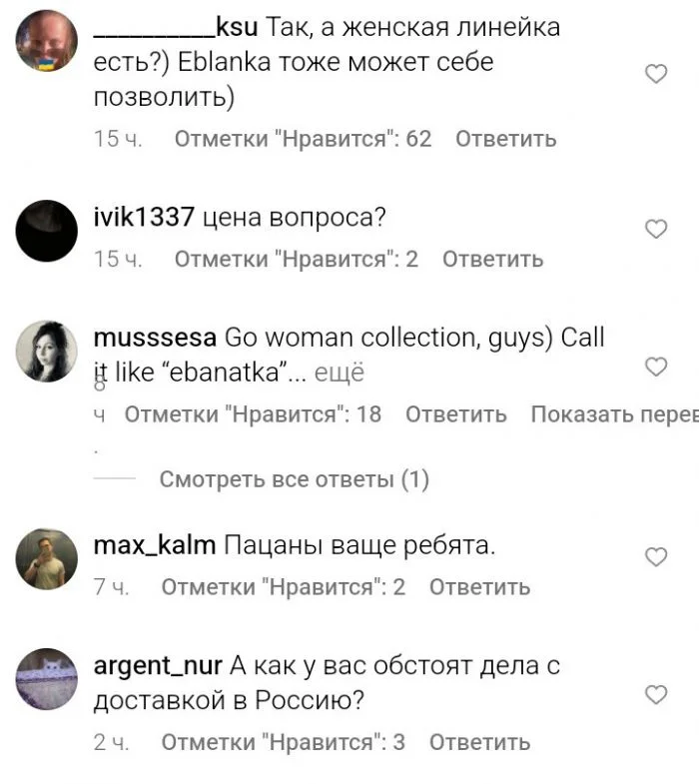View the 18 likes on musssesa's comment
Viewport: 699px width, 784px height.
click(253, 414)
